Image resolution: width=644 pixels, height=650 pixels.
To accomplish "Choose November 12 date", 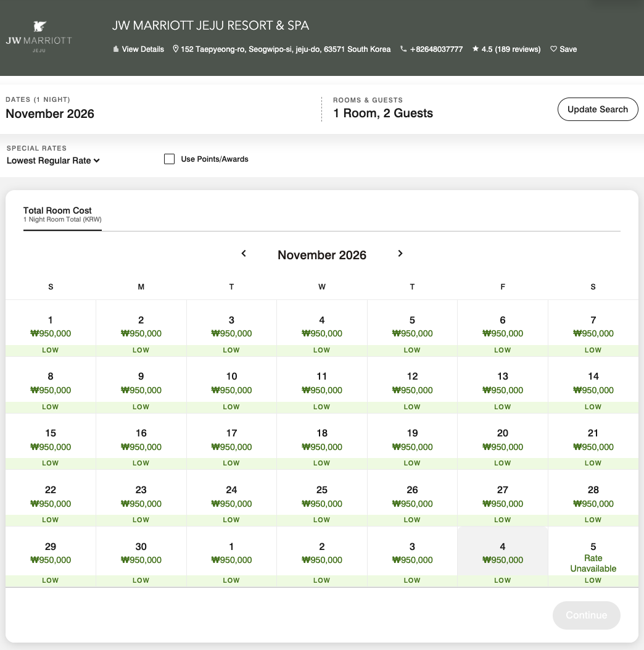I will point(412,385).
